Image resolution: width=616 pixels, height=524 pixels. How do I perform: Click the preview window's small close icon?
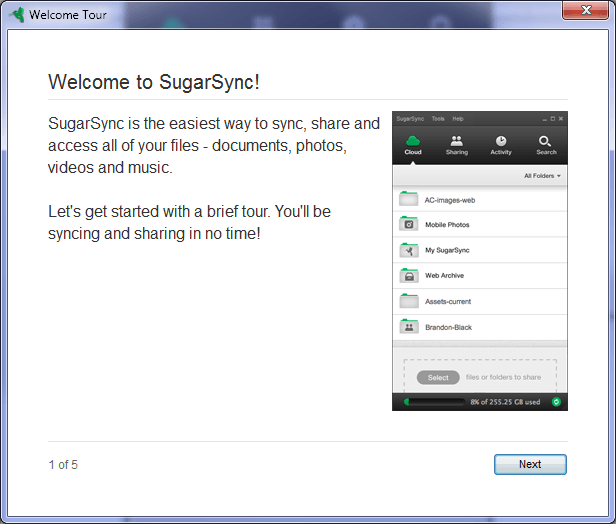click(x=561, y=119)
